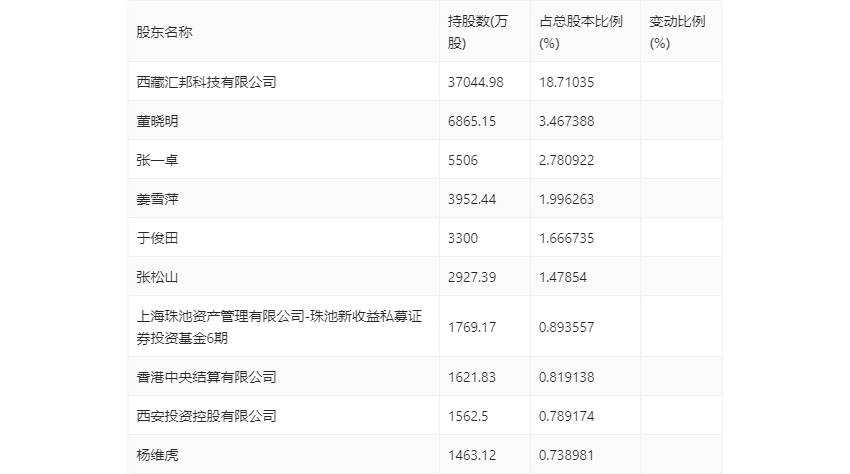Select shareholder 西安投资控股有限公司

click(x=207, y=416)
